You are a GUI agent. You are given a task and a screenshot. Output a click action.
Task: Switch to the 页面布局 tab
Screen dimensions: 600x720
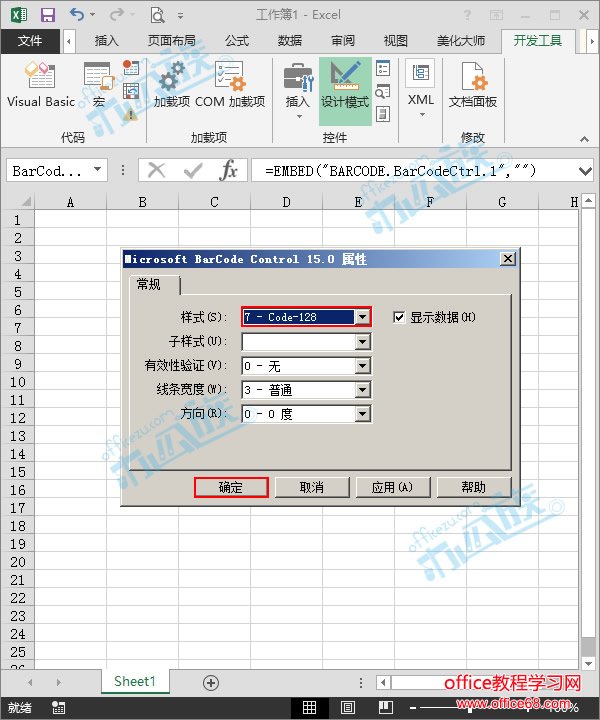(172, 41)
